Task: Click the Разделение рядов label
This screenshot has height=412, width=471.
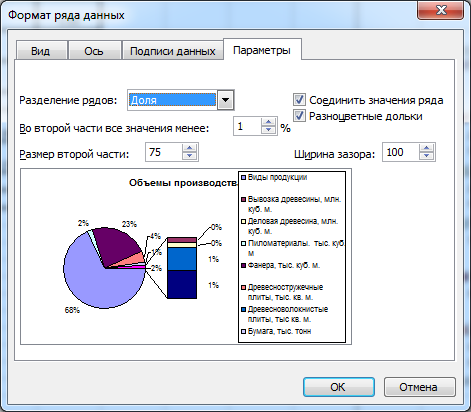Action: (68, 100)
